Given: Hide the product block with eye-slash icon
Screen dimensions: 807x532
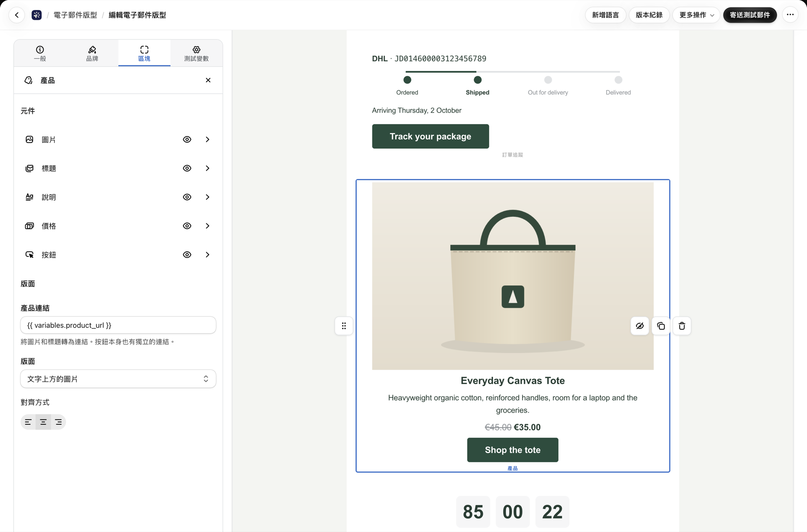Looking at the screenshot, I should (640, 326).
